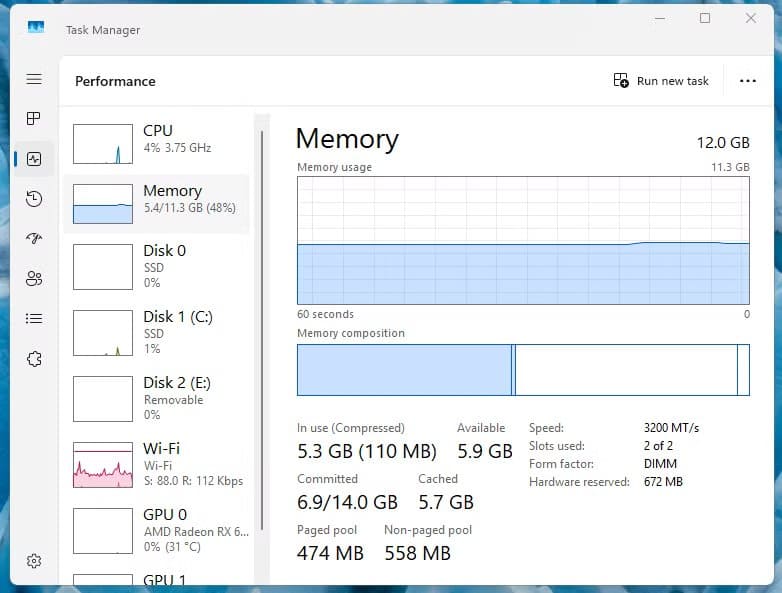
Task: Click the Hardware reserved label
Action: click(579, 481)
